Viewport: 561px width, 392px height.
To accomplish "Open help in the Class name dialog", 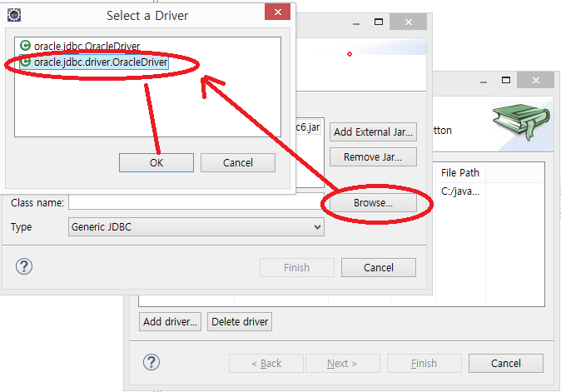I will (x=25, y=266).
